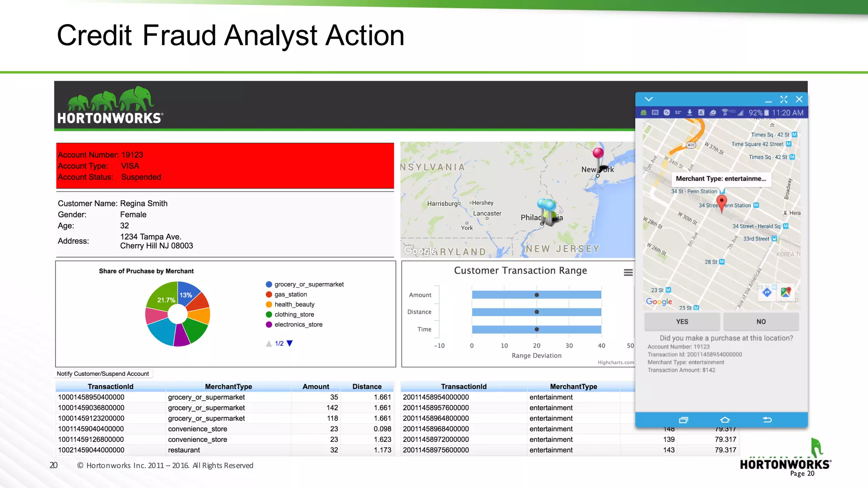Click the red map pin near Penn Station
The width and height of the screenshot is (868, 488).
[x=721, y=203]
